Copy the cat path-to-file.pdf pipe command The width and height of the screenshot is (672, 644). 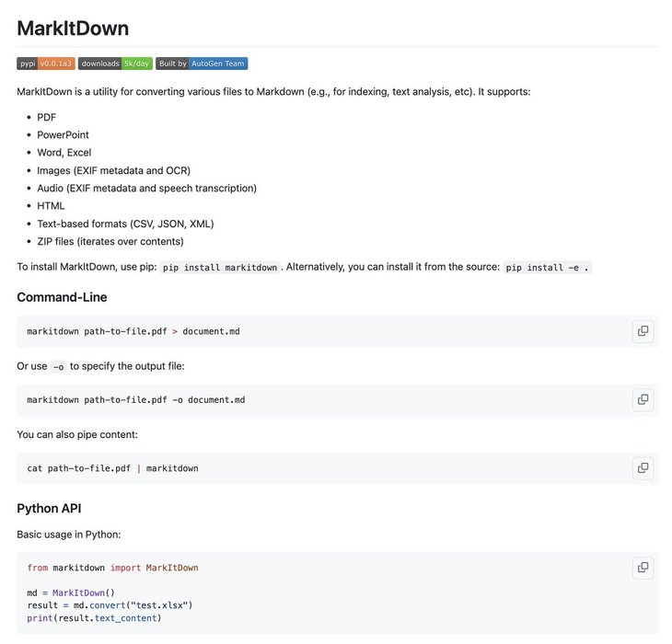[643, 468]
